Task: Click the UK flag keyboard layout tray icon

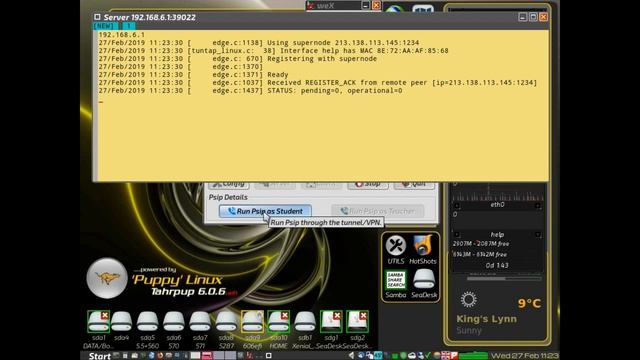Action: click(446, 356)
